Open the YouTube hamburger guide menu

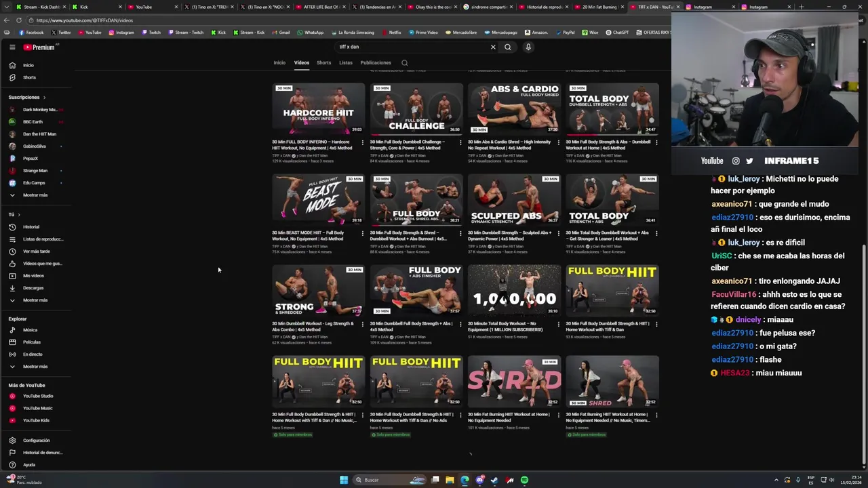(x=12, y=47)
